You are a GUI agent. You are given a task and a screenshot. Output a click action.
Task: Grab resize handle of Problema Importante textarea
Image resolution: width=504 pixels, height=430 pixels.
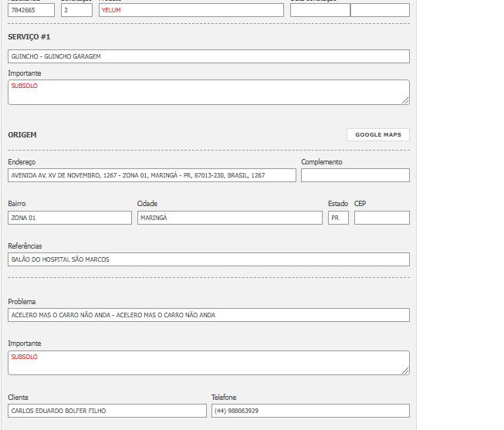tap(406, 371)
